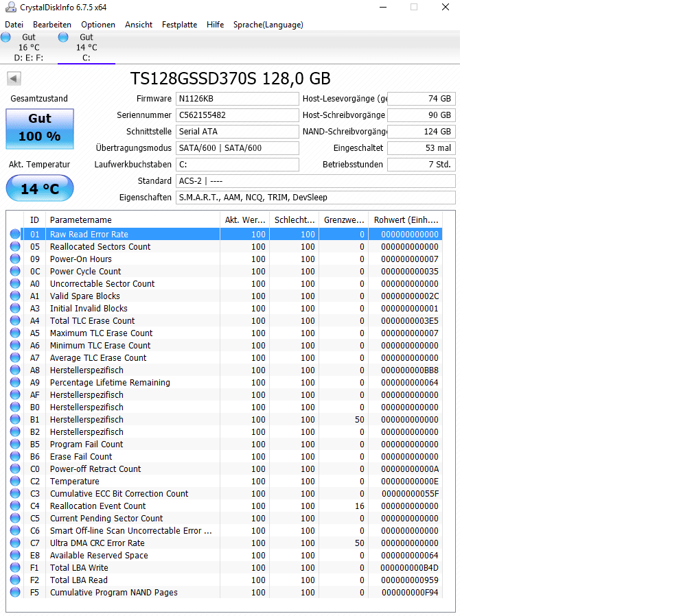Click status orb of Uncorrectable Sector Count row
692x616 pixels.
(15, 283)
